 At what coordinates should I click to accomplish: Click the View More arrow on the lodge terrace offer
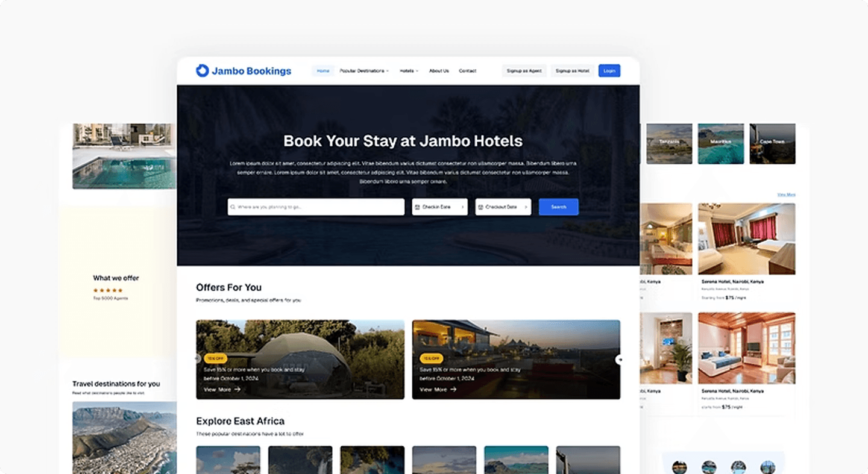[453, 390]
